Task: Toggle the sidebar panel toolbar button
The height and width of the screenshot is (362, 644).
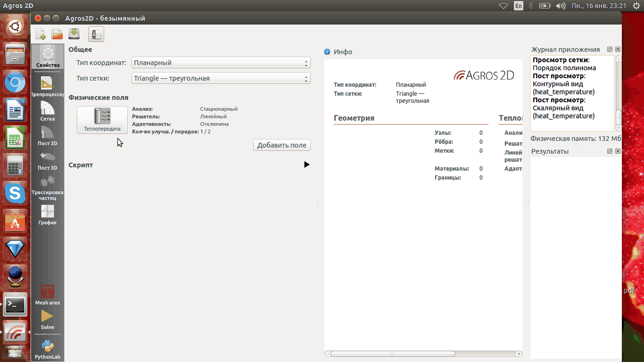Action: tap(96, 34)
